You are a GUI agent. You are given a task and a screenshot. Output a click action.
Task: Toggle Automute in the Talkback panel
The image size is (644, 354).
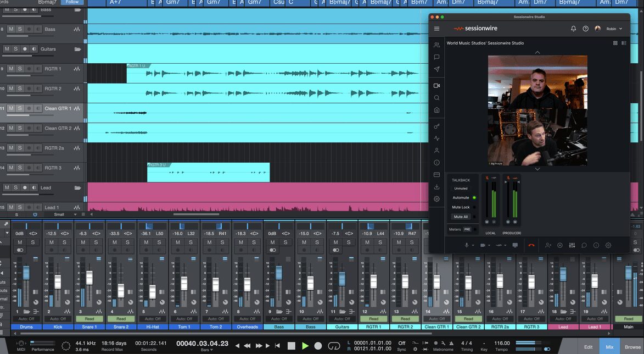[461, 197]
